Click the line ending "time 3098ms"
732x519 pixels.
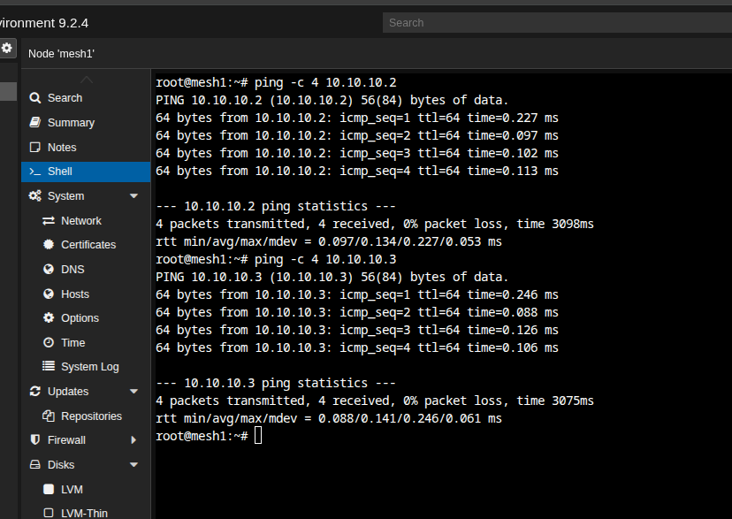pyautogui.click(x=374, y=224)
